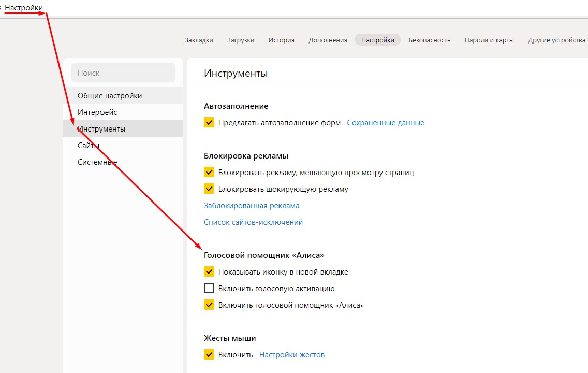Click the Автозаполнение section heading
588x373 pixels.
point(236,106)
